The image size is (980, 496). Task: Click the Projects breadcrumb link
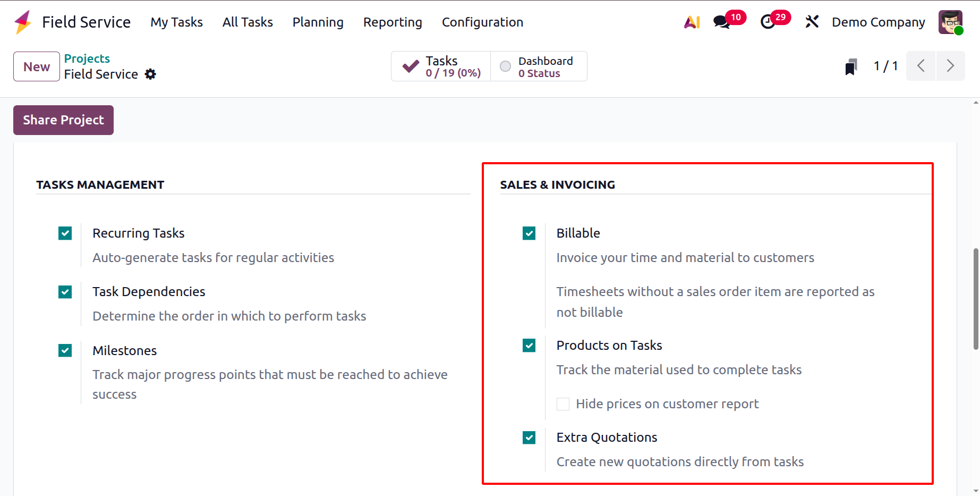point(87,58)
